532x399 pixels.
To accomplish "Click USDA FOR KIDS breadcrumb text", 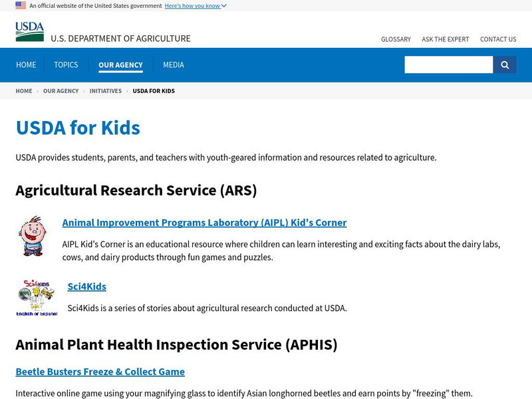I will [x=154, y=91].
